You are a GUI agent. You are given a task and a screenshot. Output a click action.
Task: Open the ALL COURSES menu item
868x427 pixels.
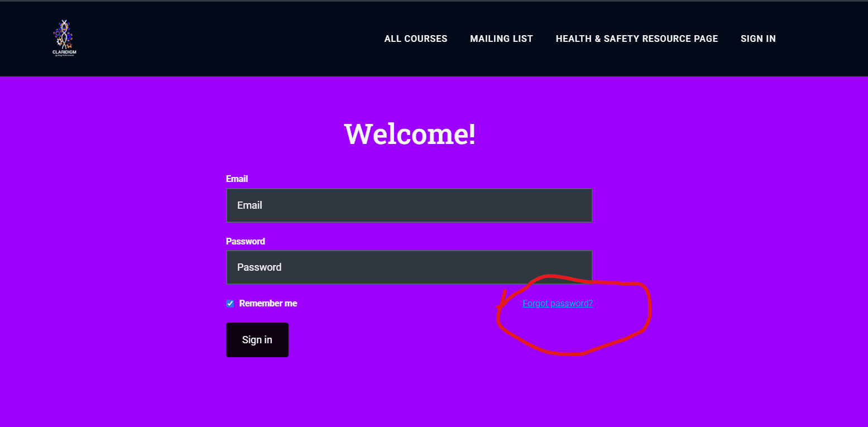coord(415,39)
